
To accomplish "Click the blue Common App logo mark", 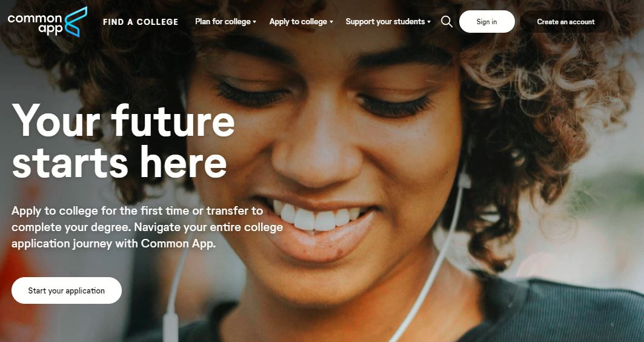I will tap(76, 22).
